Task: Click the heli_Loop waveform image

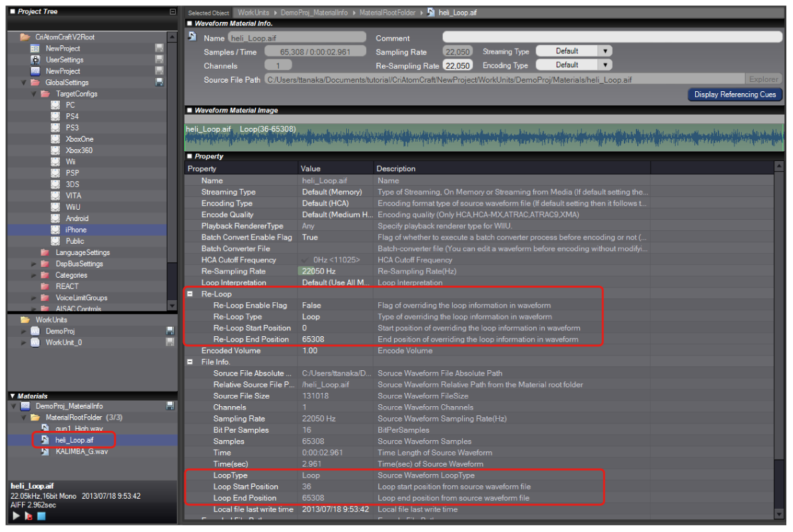Action: point(485,137)
